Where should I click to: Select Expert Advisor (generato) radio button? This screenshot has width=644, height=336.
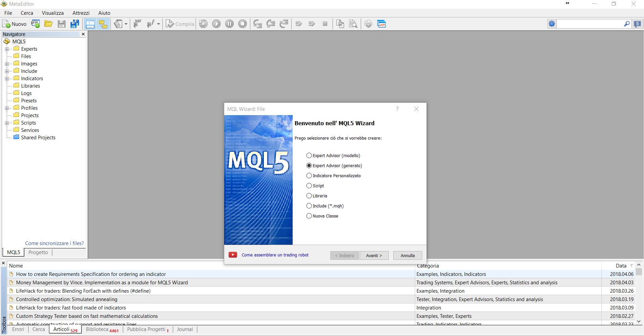(309, 165)
